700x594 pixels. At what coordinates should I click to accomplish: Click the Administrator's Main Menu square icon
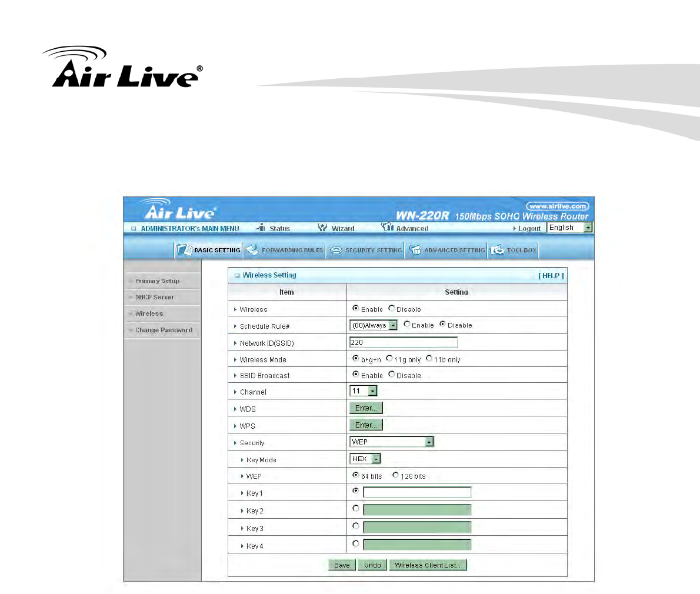[x=134, y=229]
